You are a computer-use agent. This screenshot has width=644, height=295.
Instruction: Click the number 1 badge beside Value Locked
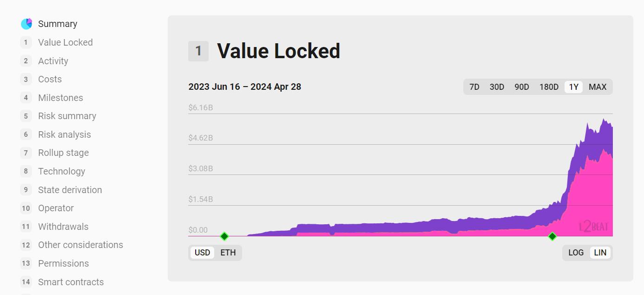[198, 51]
